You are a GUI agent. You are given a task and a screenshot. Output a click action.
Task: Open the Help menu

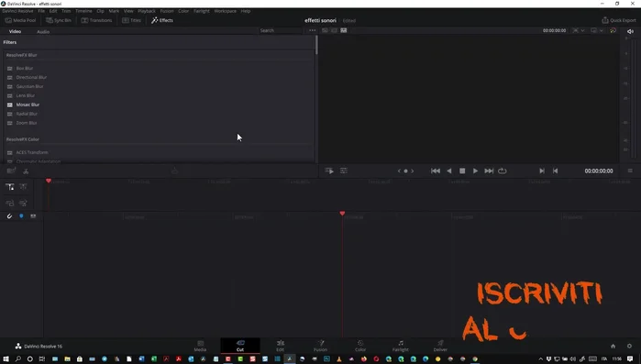point(245,11)
